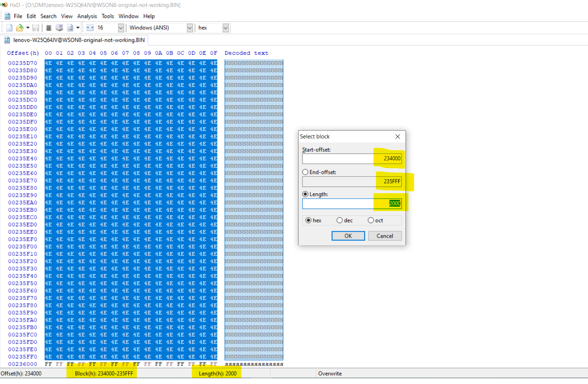The width and height of the screenshot is (588, 384).
Task: Choose the dec radio option
Action: [340, 220]
